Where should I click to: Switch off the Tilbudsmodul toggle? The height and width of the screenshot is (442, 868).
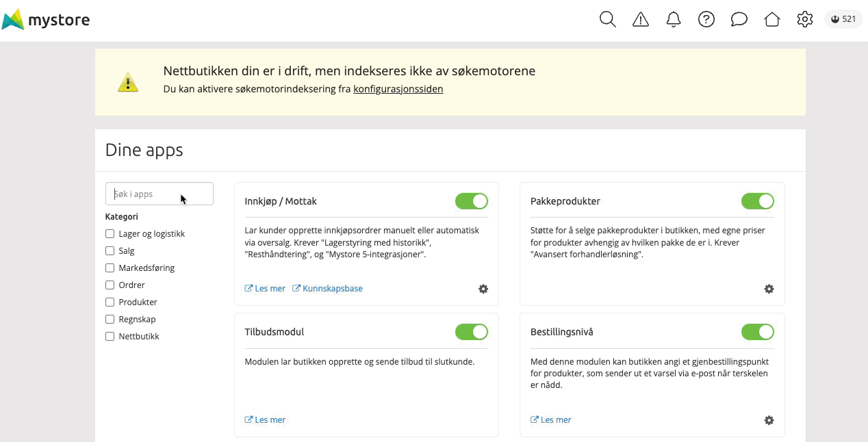[472, 332]
